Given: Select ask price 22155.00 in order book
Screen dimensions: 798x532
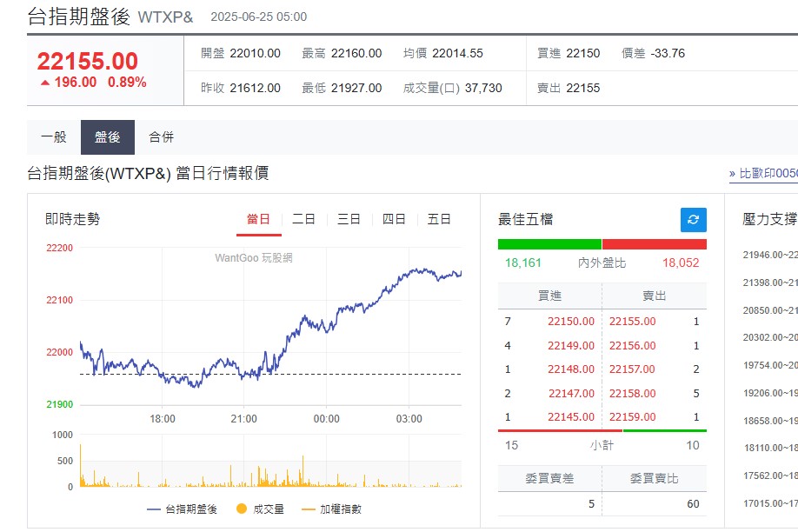Looking at the screenshot, I should coord(633,322).
